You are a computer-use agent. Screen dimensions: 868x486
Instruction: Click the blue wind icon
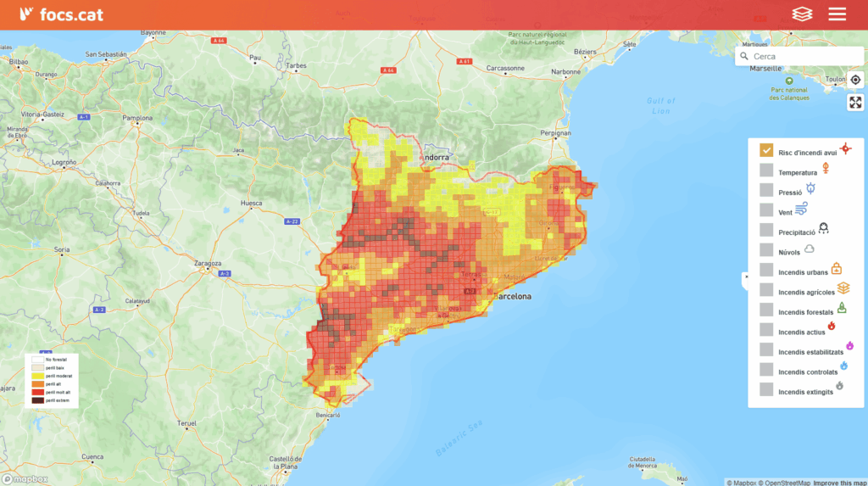(x=802, y=209)
